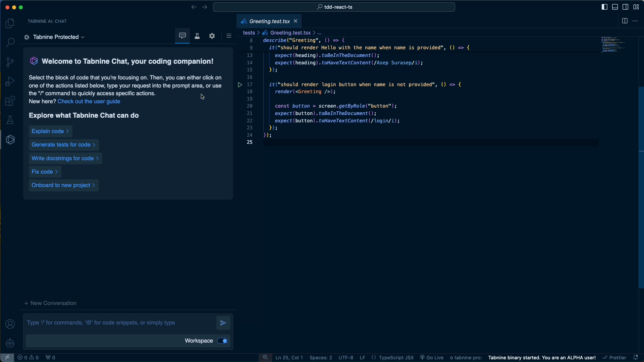Click the Tabnine chat conversation icon
Image resolution: width=644 pixels, height=362 pixels.
point(182,36)
